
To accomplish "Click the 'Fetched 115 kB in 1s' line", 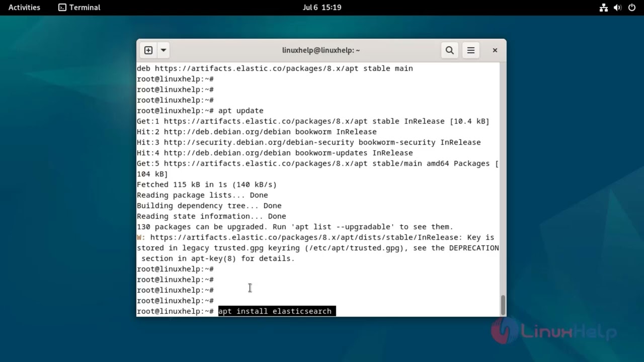I will (x=207, y=185).
